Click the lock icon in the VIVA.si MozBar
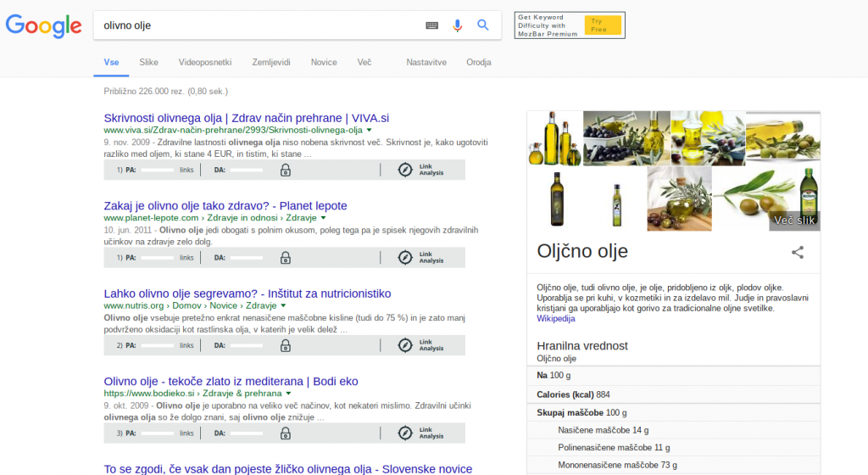The height and width of the screenshot is (475, 868). click(285, 170)
